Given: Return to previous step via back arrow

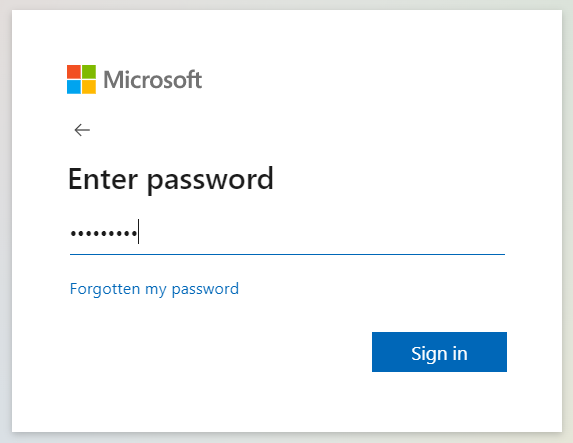Looking at the screenshot, I should [82, 130].
